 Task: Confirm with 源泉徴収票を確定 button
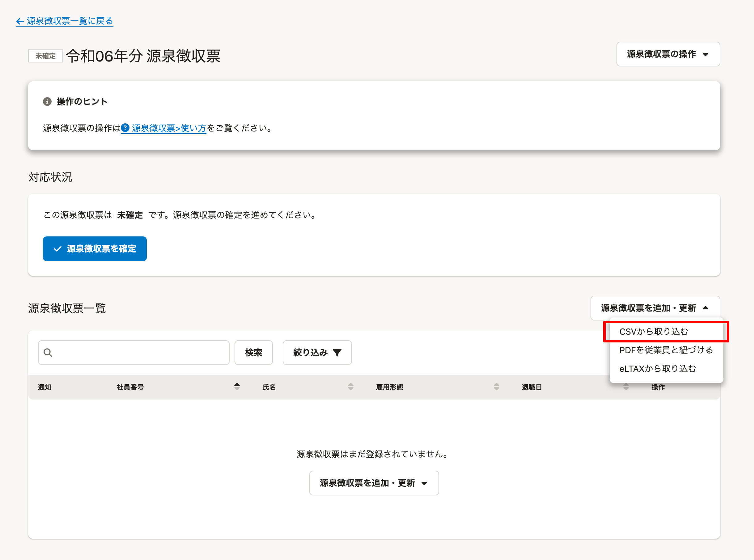pyautogui.click(x=95, y=249)
